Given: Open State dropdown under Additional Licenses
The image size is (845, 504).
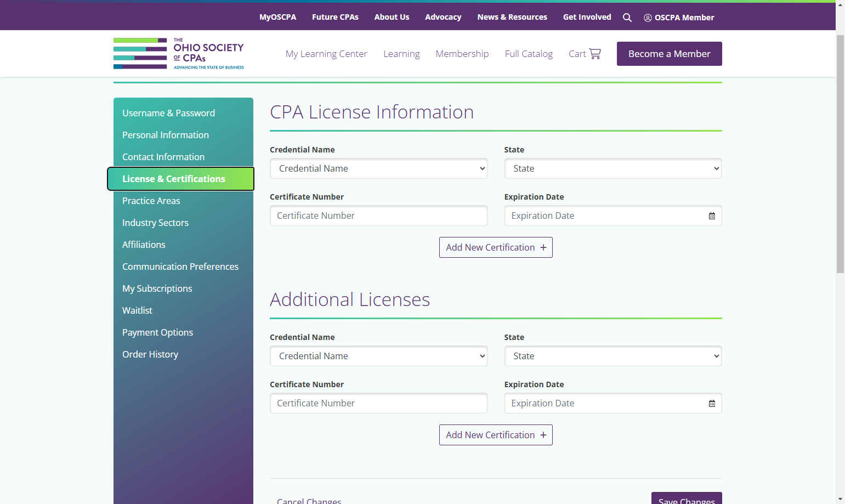Looking at the screenshot, I should click(613, 356).
